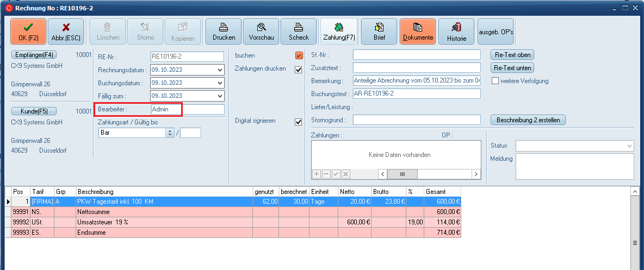Open the Brief letter tool

pyautogui.click(x=379, y=32)
